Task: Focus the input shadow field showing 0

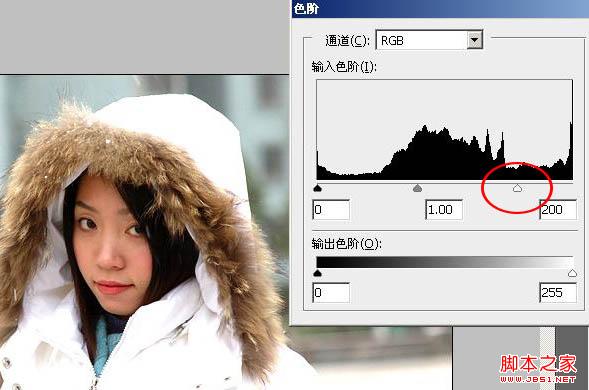Action: tap(331, 210)
